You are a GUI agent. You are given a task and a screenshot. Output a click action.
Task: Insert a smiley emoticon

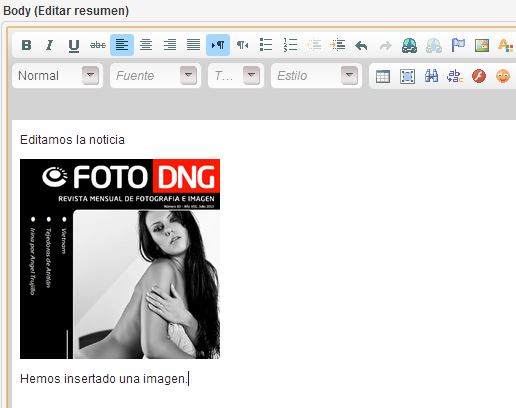[503, 76]
